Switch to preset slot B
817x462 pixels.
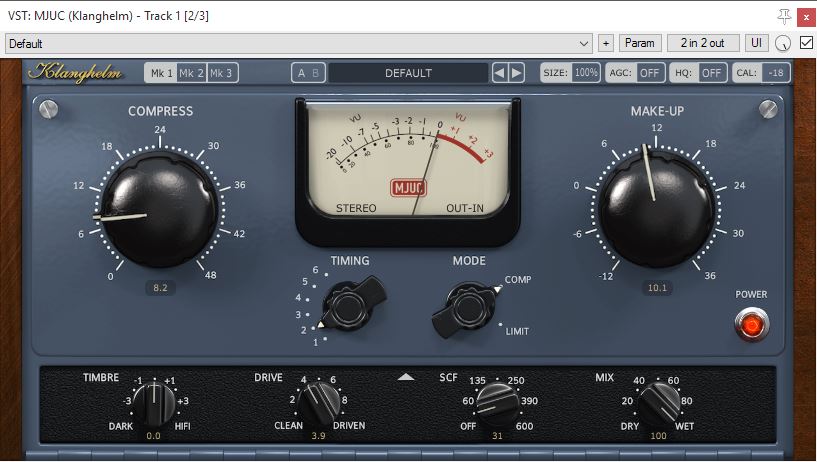[x=316, y=73]
